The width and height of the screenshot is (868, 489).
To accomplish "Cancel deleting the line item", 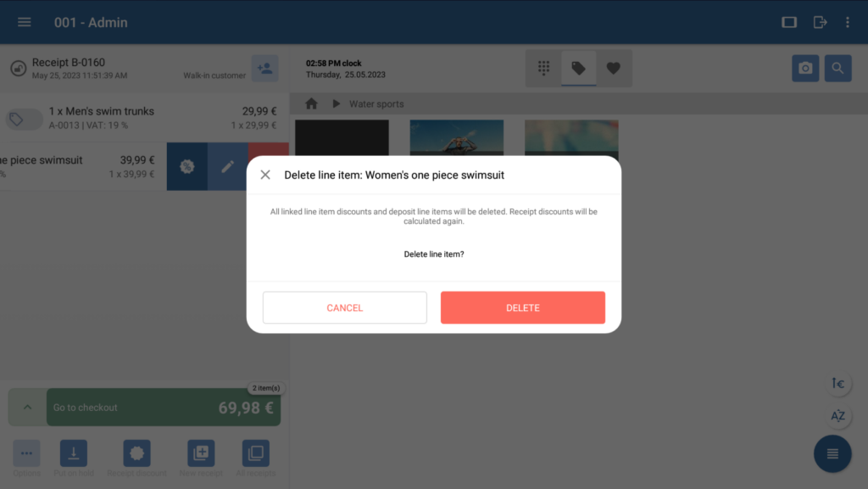I will pyautogui.click(x=344, y=308).
